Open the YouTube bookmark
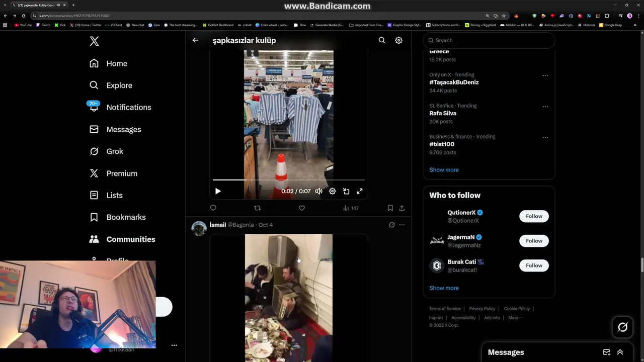Screen dimensions: 644x362 pyautogui.click(x=23, y=25)
